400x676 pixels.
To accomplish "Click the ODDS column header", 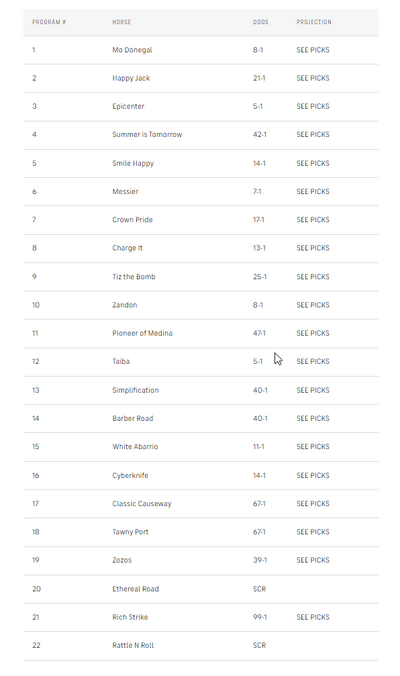I will click(260, 22).
